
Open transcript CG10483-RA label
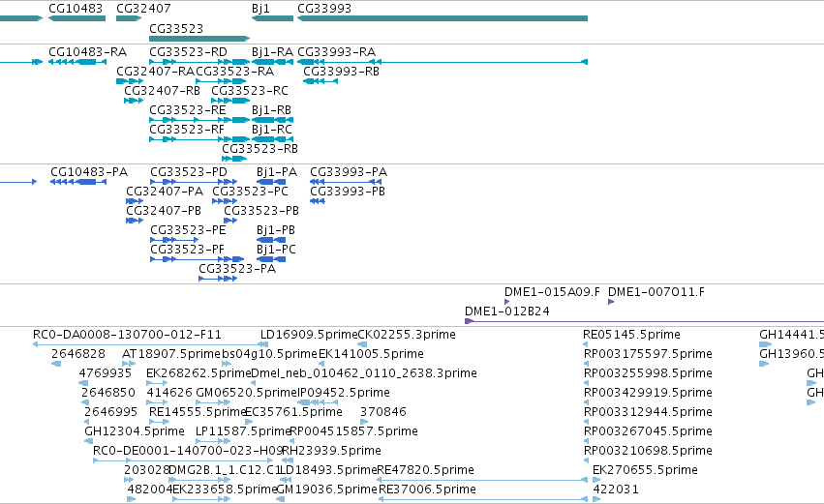(x=88, y=52)
